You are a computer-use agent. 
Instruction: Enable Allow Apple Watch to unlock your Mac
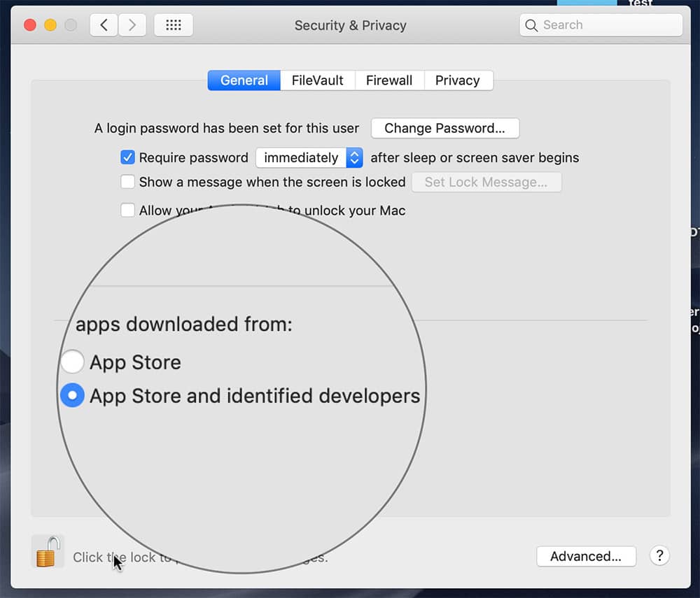coord(127,210)
